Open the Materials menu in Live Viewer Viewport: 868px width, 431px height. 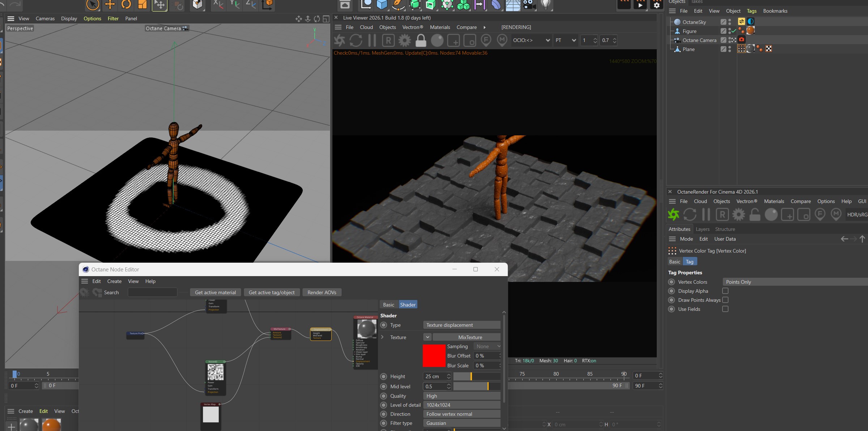coord(440,27)
